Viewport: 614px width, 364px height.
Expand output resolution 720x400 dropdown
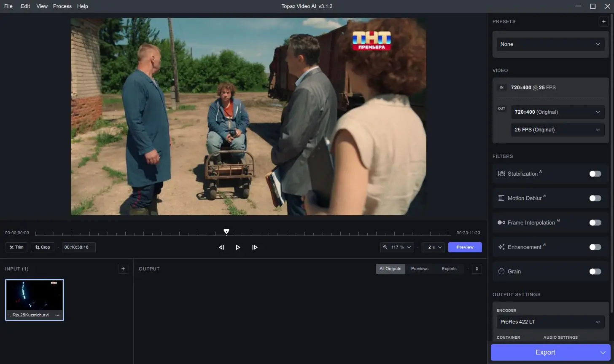click(x=557, y=112)
